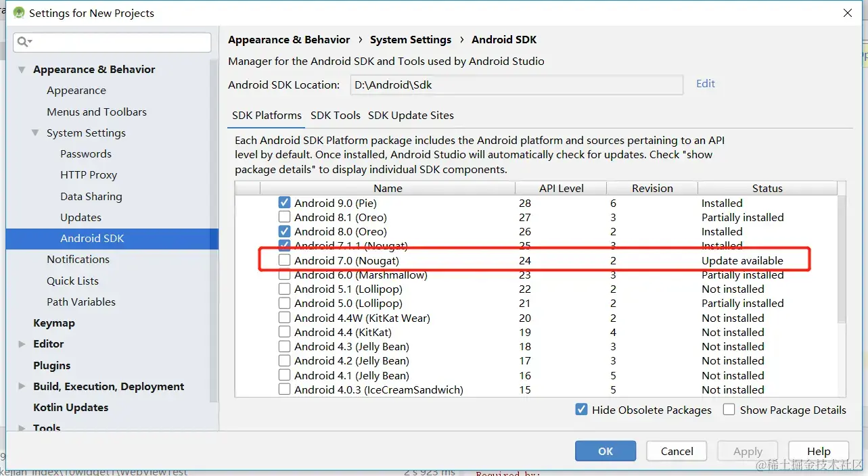
Task: Expand the Editor section arrow
Action: [22, 344]
